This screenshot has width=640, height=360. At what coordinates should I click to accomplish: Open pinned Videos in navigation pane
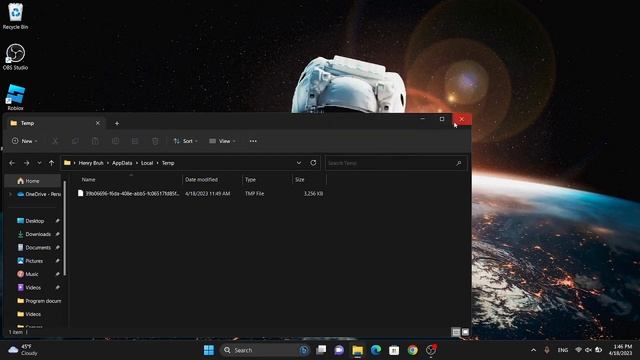33,287
